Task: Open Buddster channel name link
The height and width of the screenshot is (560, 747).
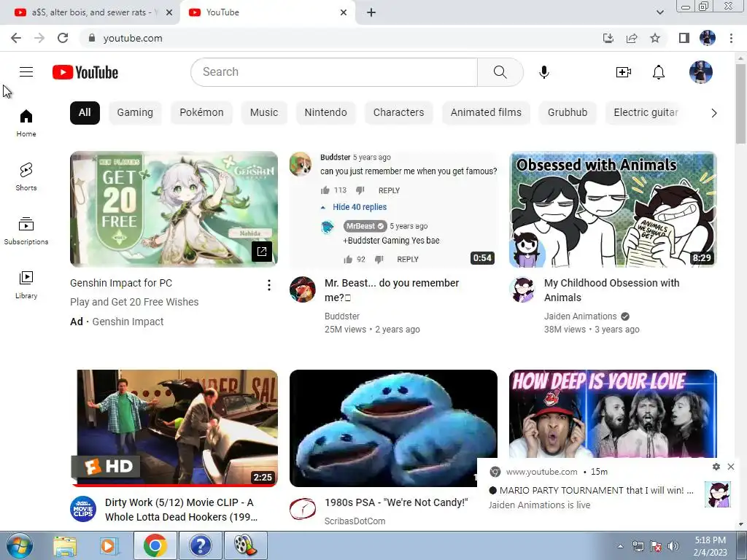Action: [342, 316]
